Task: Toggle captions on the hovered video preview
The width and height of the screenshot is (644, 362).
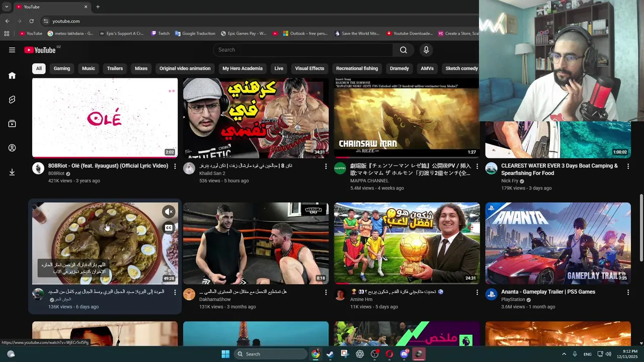Action: (x=169, y=228)
